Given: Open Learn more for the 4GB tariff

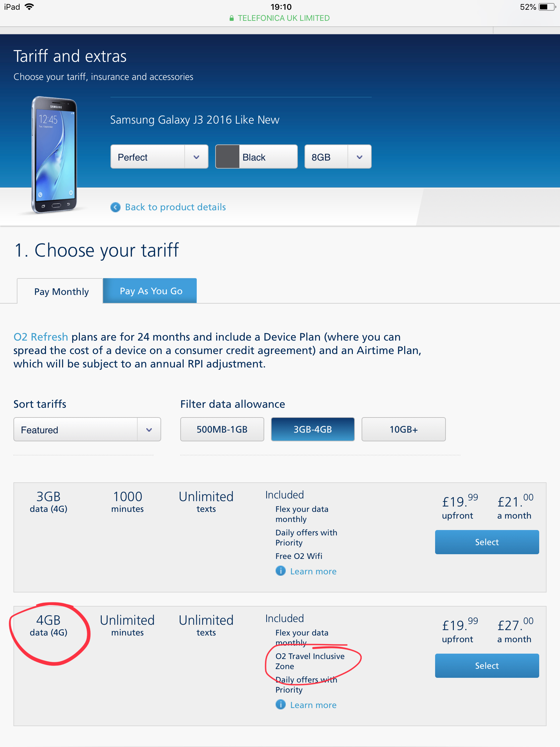Looking at the screenshot, I should click(313, 705).
